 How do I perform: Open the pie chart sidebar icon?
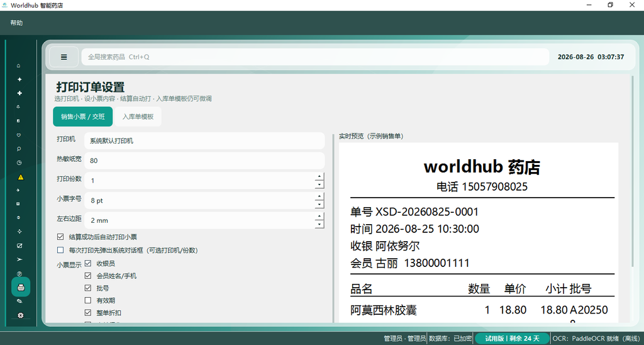point(19,162)
